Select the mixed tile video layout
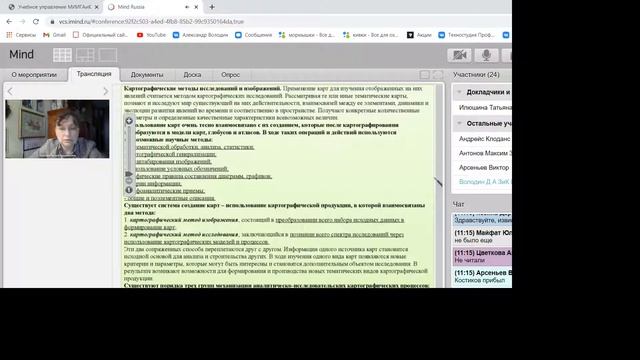Screen dimensions: 640x360 coord(85,55)
